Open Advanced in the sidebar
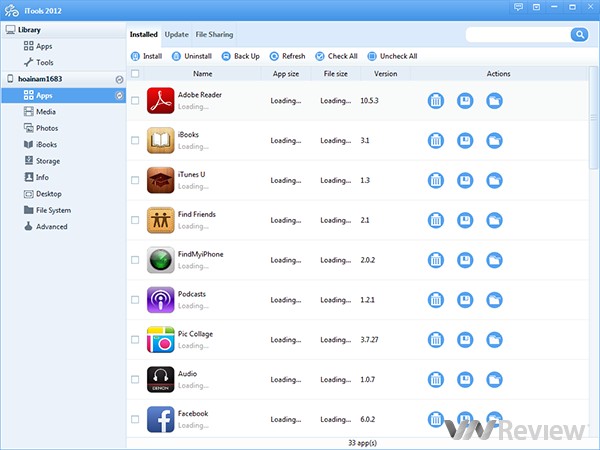 (46, 227)
